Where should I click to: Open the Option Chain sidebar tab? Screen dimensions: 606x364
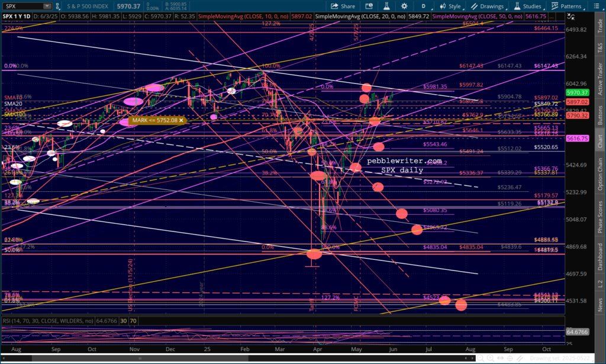(601, 175)
